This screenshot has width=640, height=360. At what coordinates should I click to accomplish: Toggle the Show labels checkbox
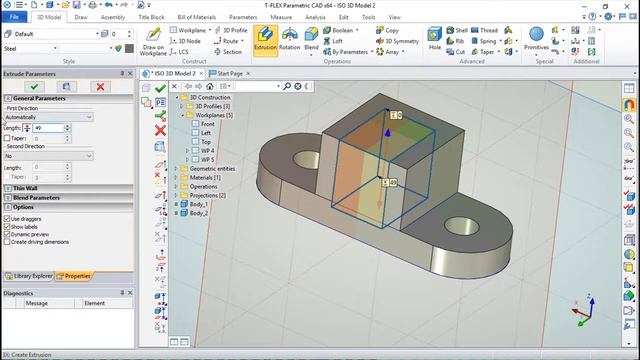click(x=7, y=227)
